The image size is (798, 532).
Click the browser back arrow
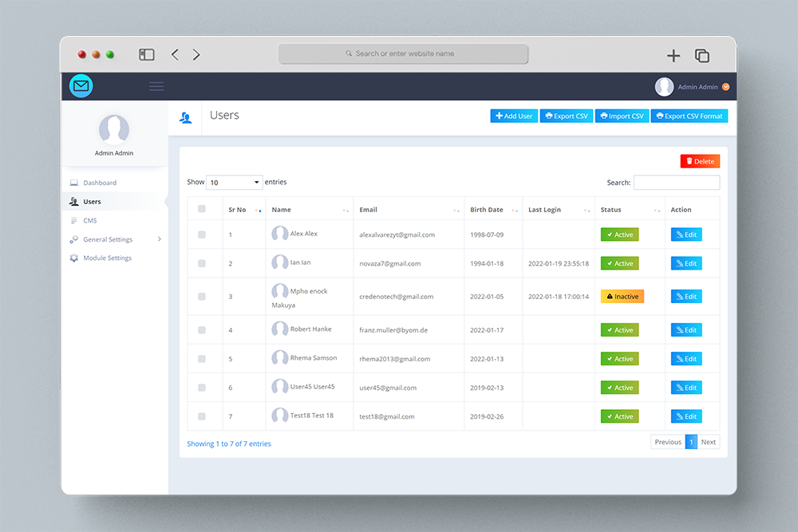175,54
